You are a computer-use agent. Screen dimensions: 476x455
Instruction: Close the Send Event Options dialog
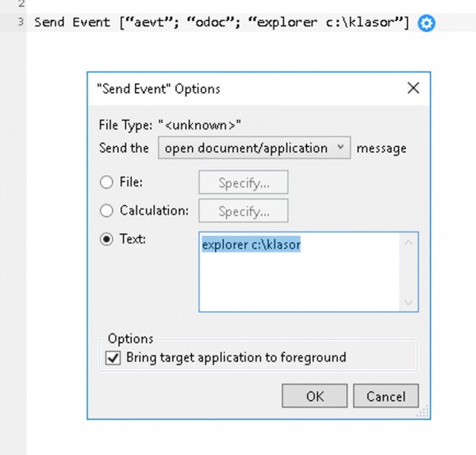tap(413, 88)
